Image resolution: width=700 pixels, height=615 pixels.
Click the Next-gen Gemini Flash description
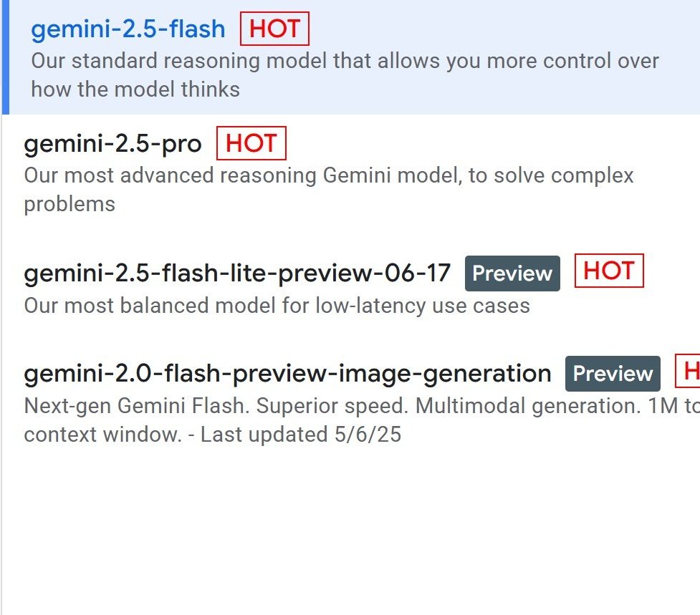coord(344,405)
